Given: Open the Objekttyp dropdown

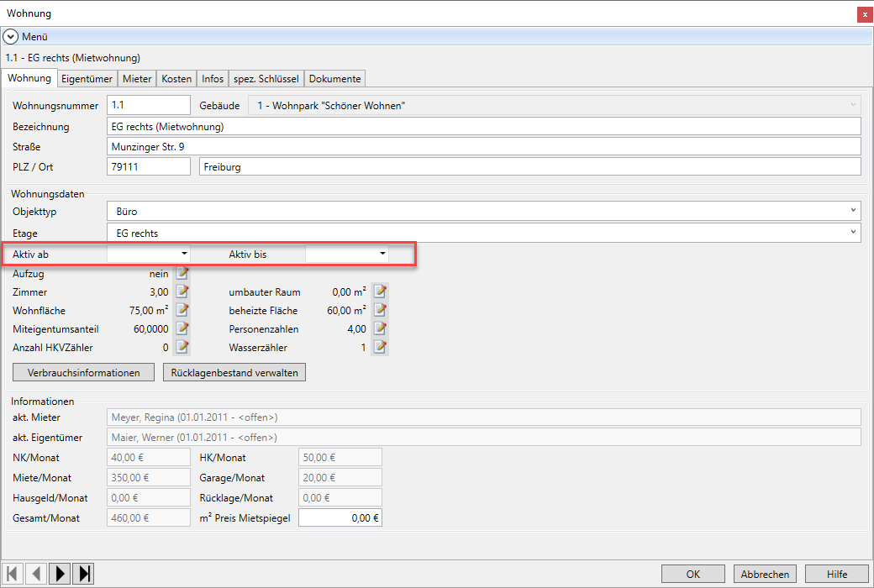Looking at the screenshot, I should coord(853,210).
